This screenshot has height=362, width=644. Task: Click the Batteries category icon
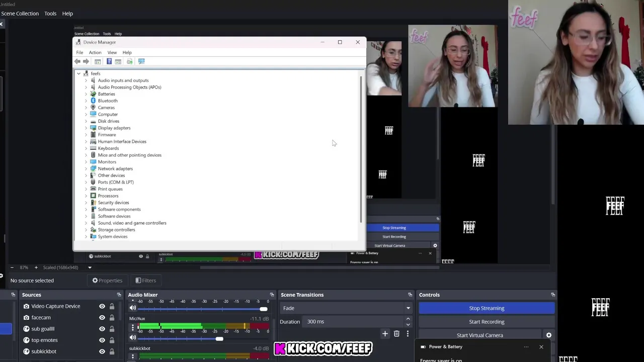pyautogui.click(x=93, y=94)
